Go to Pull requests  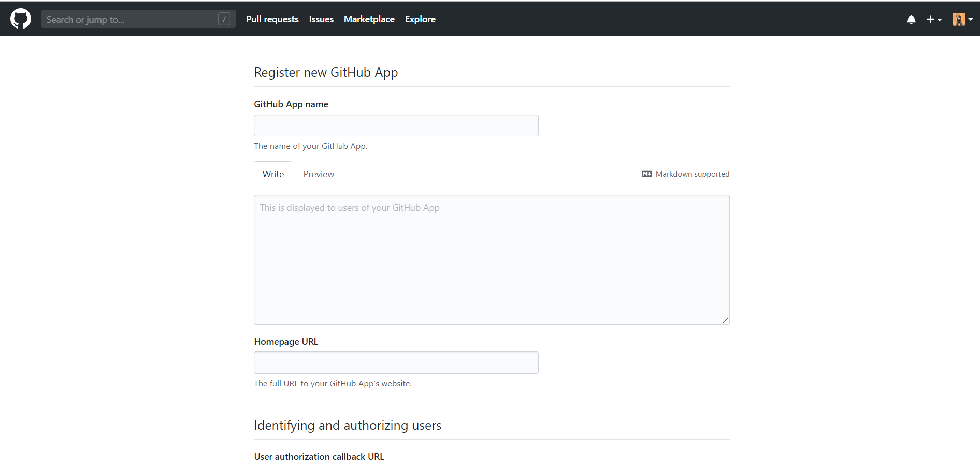(272, 19)
